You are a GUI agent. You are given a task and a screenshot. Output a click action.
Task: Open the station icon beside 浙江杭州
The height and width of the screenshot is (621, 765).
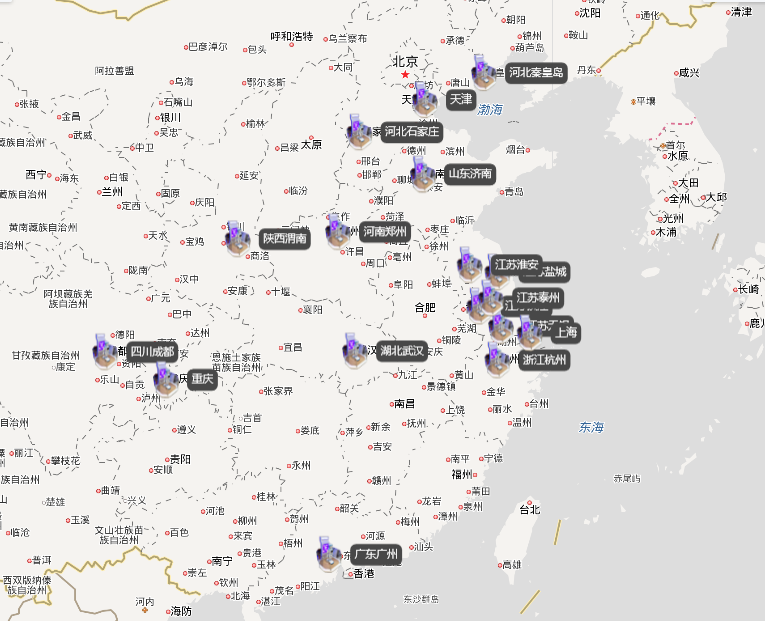click(x=496, y=360)
